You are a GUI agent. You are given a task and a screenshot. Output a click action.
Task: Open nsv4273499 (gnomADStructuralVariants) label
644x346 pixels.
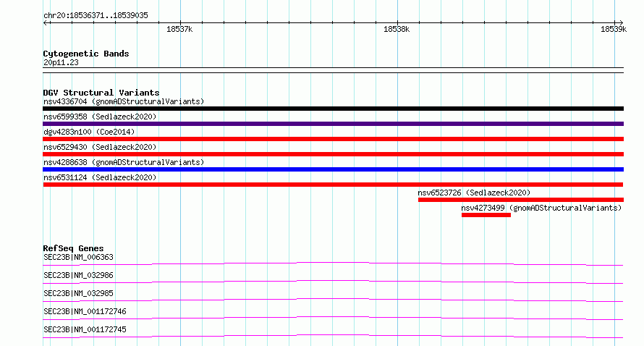click(541, 208)
